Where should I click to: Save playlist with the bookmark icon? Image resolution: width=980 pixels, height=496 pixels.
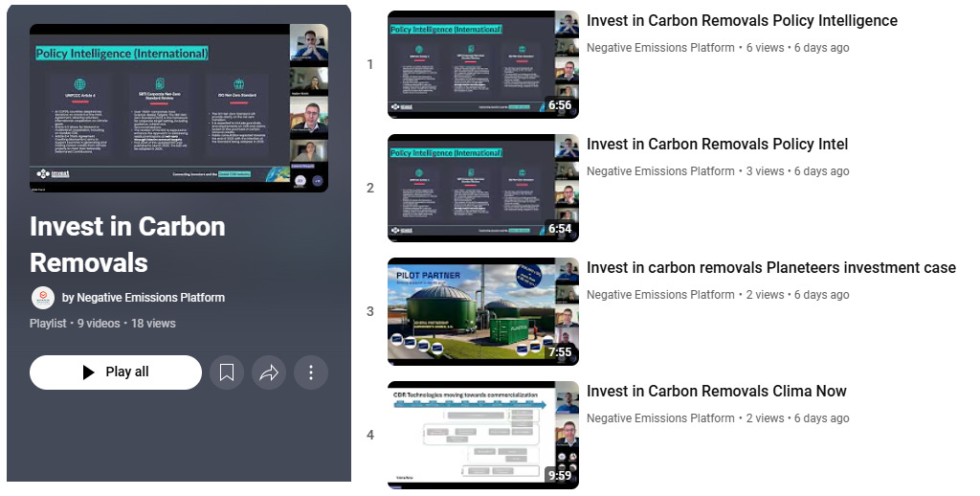point(227,372)
